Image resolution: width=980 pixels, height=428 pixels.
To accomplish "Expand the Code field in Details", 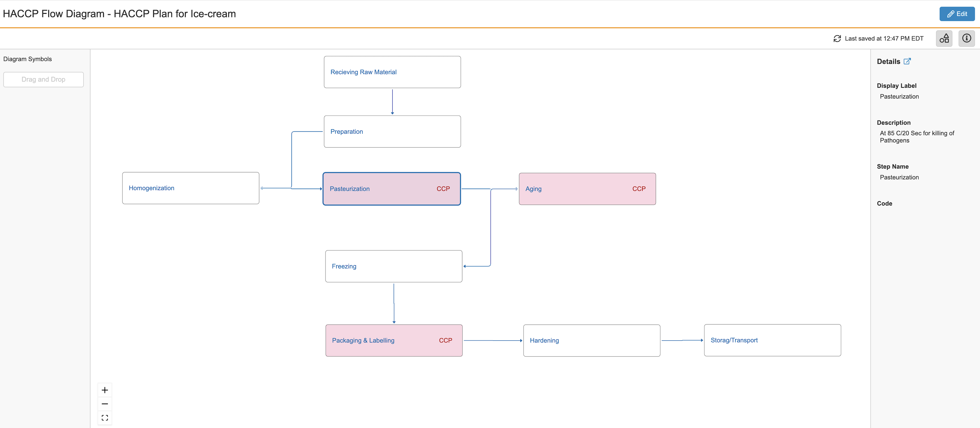I will [x=885, y=203].
